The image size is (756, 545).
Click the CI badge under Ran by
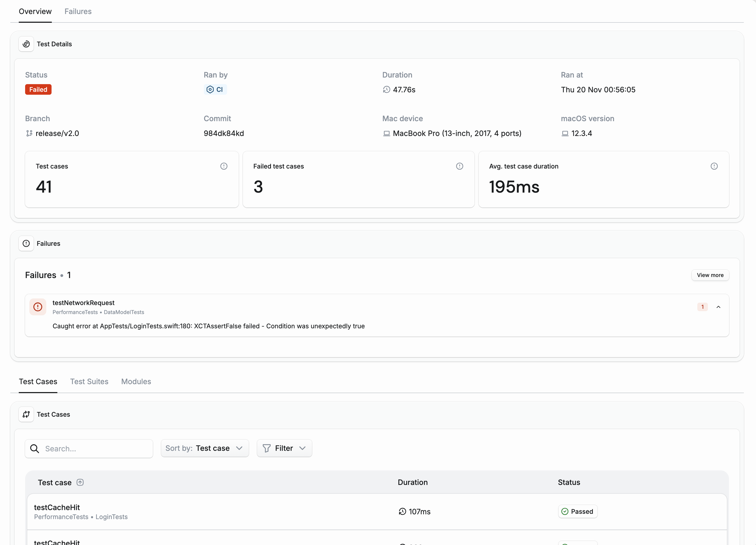click(x=215, y=89)
